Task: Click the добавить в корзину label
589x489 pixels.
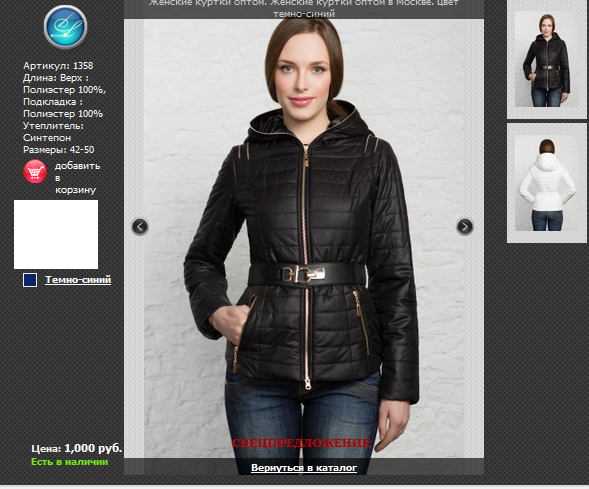Action: pyautogui.click(x=77, y=178)
